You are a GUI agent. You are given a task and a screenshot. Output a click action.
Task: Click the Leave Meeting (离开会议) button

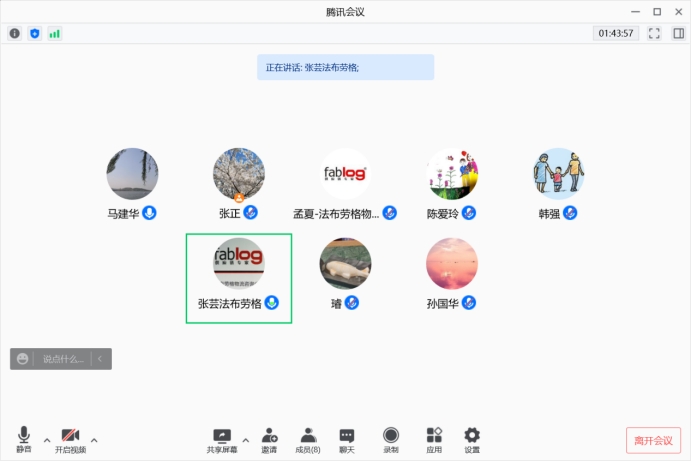(x=654, y=440)
